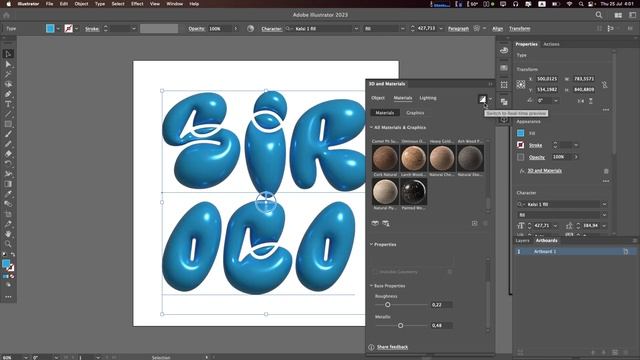The height and width of the screenshot is (360, 640).
Task: Click the Stroke link in Appearance section
Action: click(536, 145)
